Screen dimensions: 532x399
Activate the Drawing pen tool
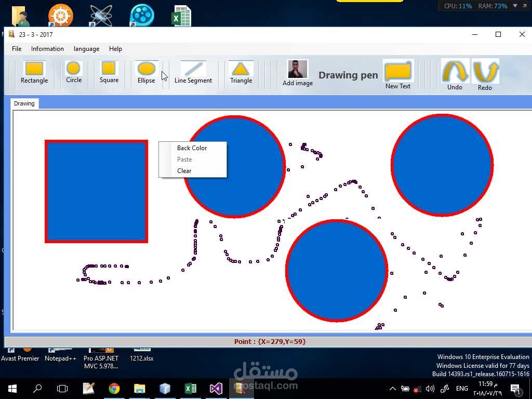coord(348,75)
